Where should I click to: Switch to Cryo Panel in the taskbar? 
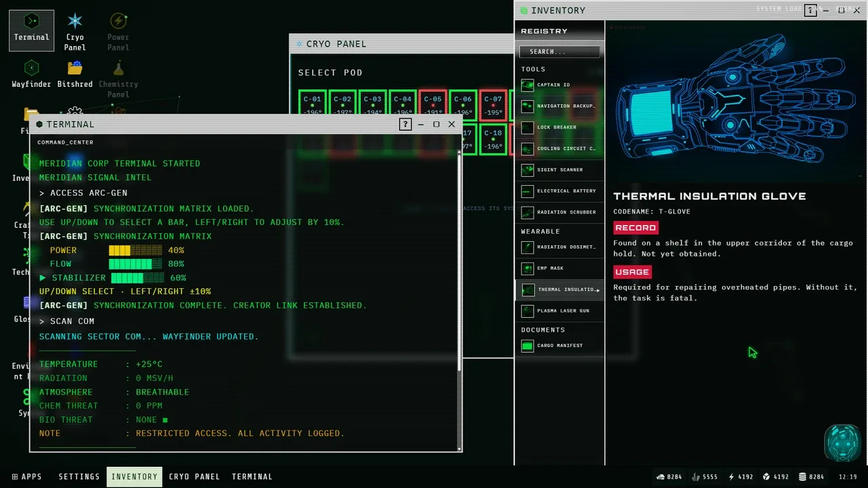[195, 476]
